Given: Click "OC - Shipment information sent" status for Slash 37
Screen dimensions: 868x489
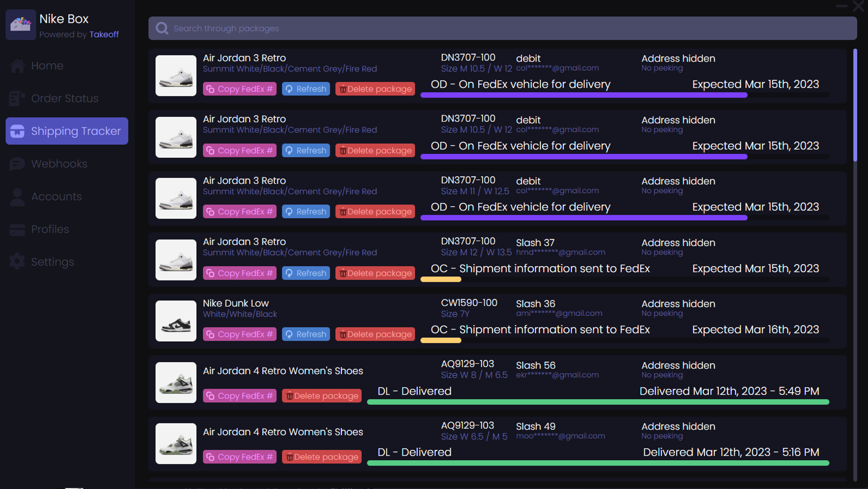Looking at the screenshot, I should (540, 269).
